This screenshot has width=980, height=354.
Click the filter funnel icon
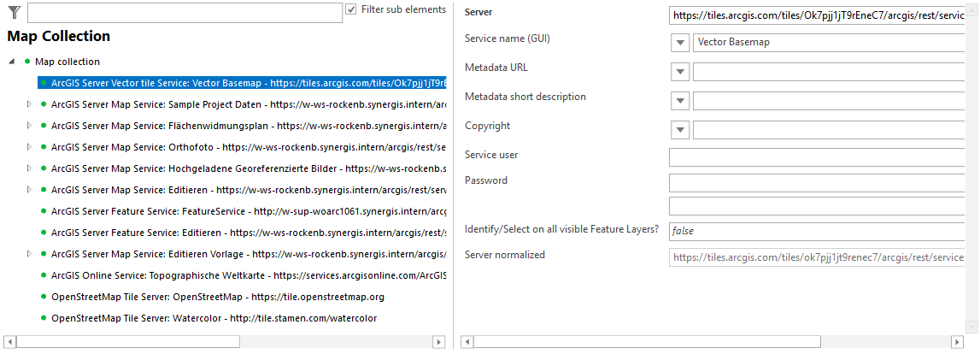click(14, 12)
